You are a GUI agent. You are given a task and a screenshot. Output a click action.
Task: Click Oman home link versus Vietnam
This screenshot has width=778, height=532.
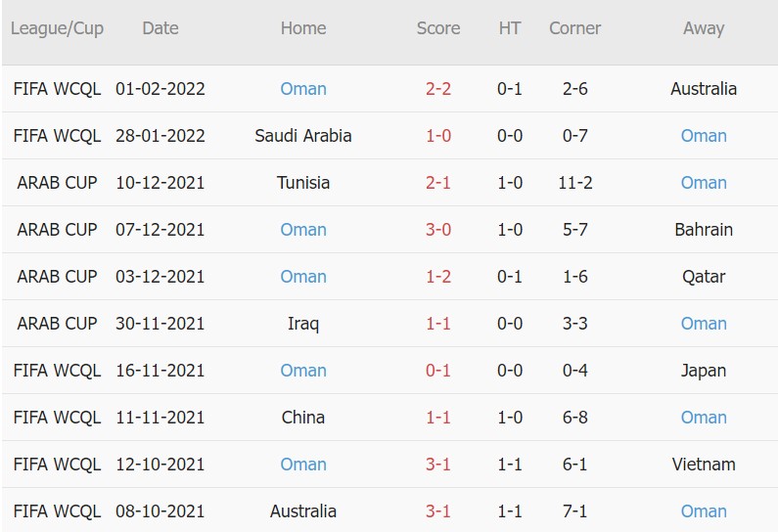tap(303, 465)
